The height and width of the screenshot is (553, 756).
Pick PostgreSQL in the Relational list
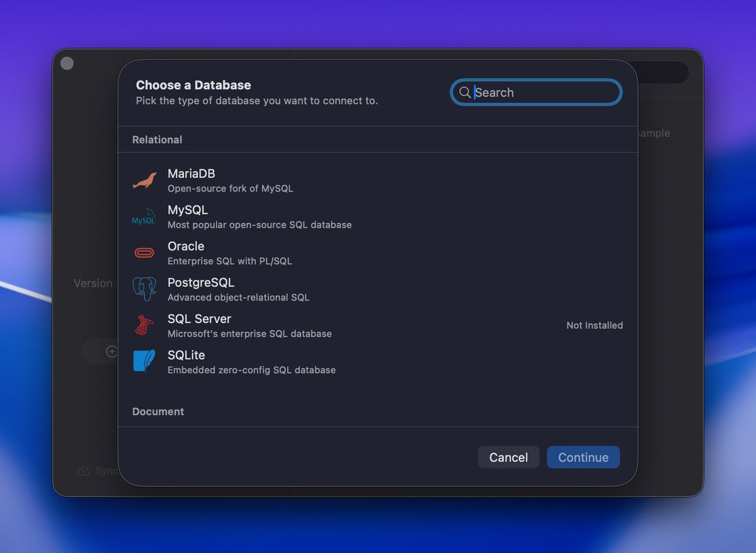tap(377, 289)
